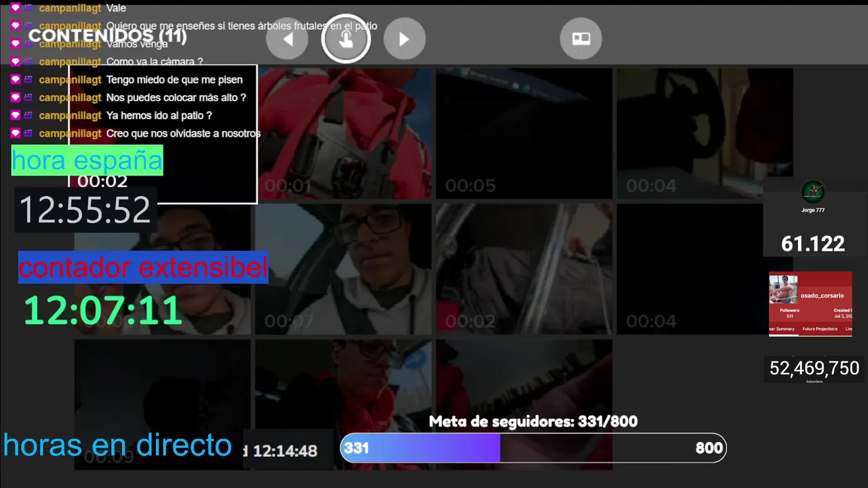868x488 pixels.
Task: Click the green 12:07:11 counter
Action: tap(103, 310)
